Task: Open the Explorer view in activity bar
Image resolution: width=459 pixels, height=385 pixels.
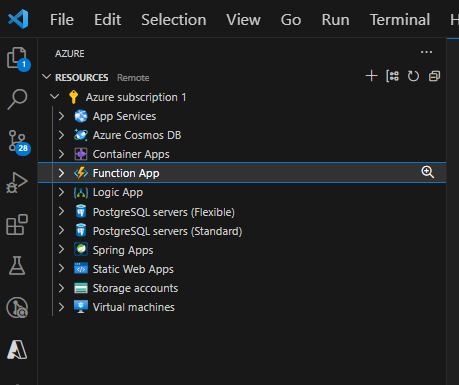Action: 18,59
